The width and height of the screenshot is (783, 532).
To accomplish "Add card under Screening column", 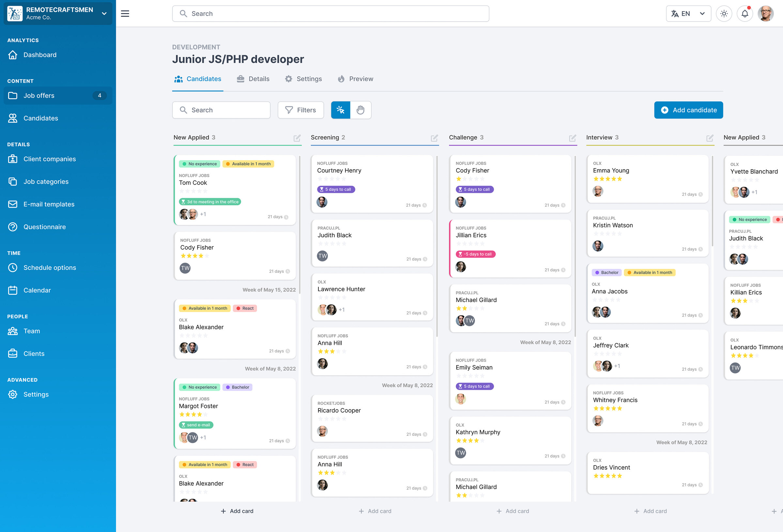I will pos(375,511).
